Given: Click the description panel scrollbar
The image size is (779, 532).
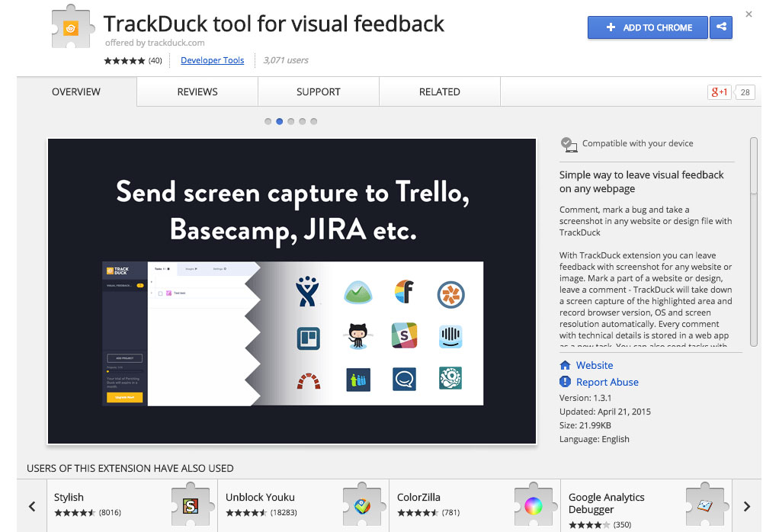Looking at the screenshot, I should (x=753, y=165).
